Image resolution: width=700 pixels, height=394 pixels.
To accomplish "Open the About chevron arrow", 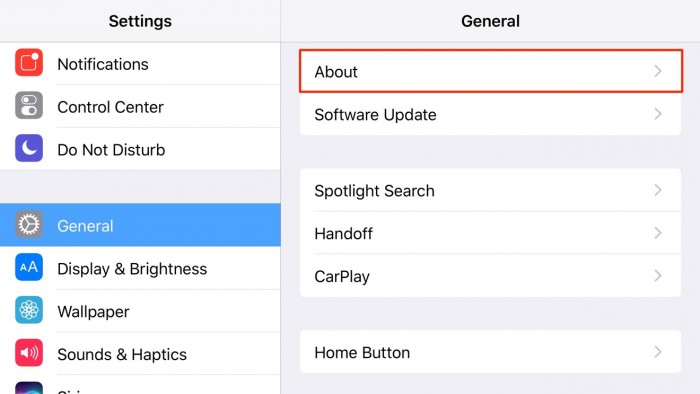I will (x=658, y=71).
